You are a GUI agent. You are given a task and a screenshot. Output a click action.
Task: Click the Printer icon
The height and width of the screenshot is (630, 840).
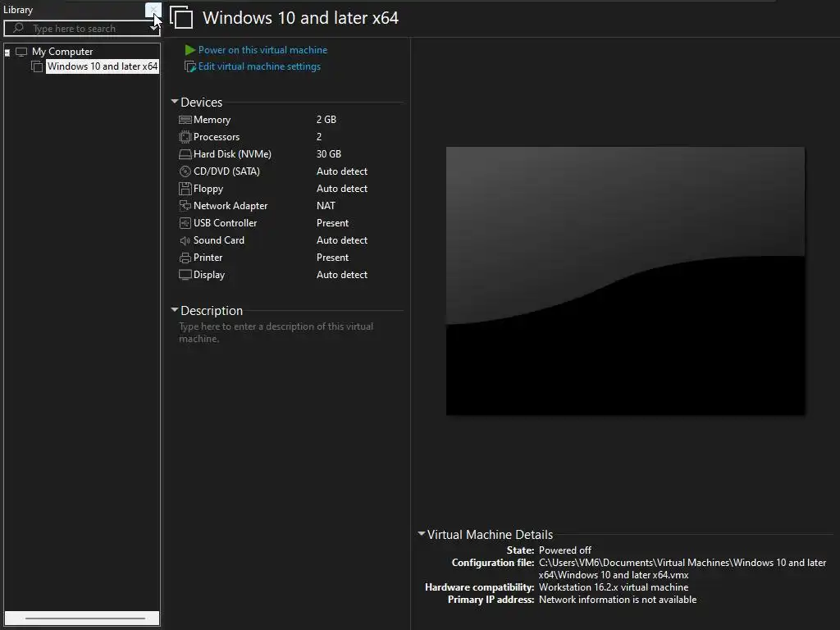click(x=185, y=258)
